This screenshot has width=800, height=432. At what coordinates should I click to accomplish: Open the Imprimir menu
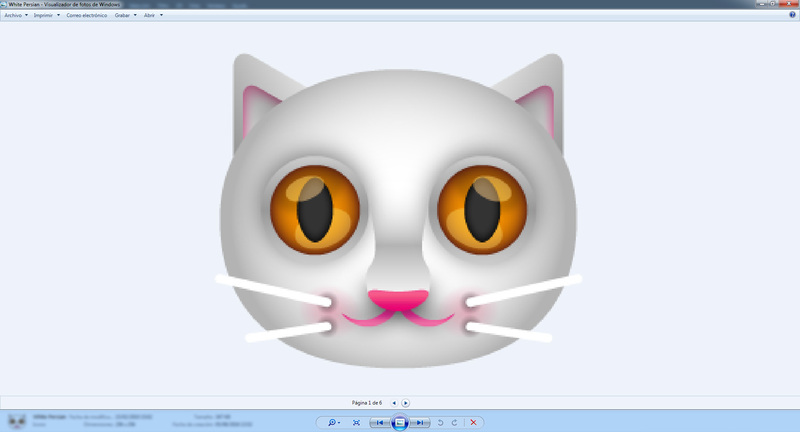point(43,15)
